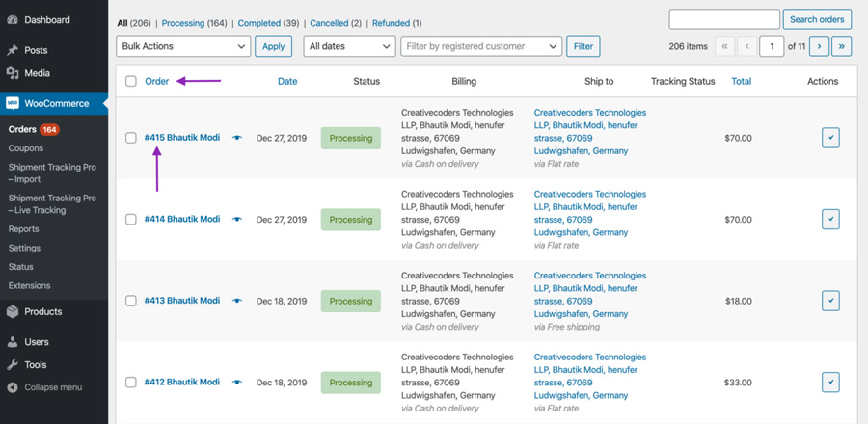Open Filter by registered customer dropdown
Viewport: 868px width, 424px height.
click(481, 46)
